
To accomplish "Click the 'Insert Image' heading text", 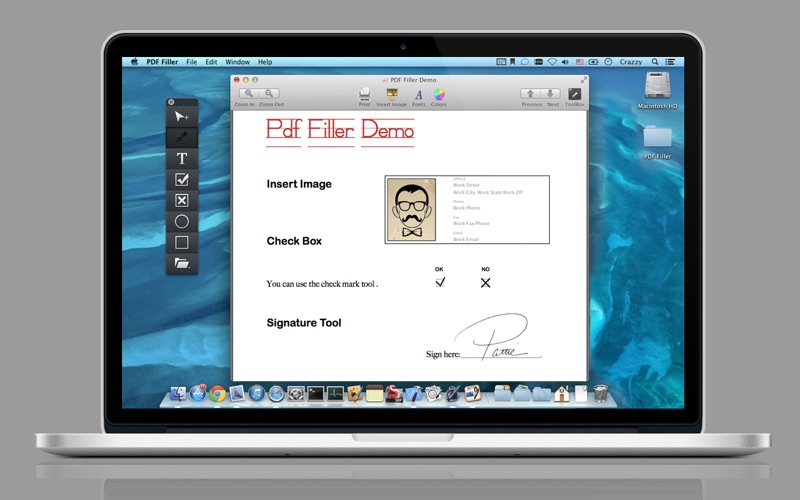I will (299, 184).
